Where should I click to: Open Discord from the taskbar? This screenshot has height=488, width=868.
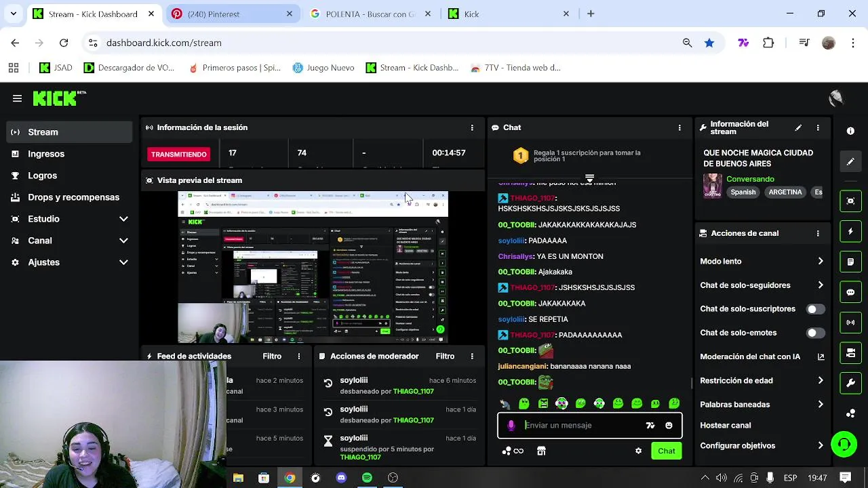pyautogui.click(x=341, y=478)
